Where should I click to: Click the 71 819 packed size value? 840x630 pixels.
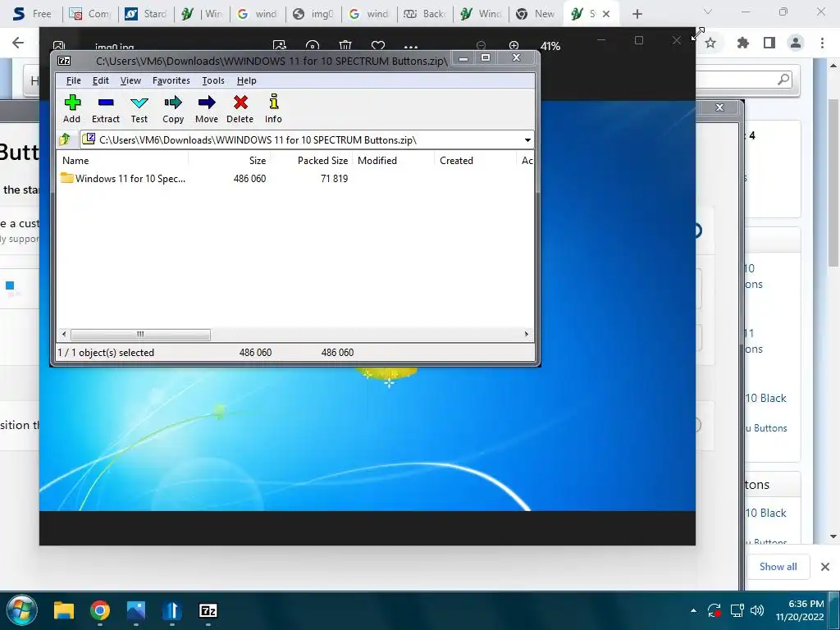pyautogui.click(x=335, y=178)
